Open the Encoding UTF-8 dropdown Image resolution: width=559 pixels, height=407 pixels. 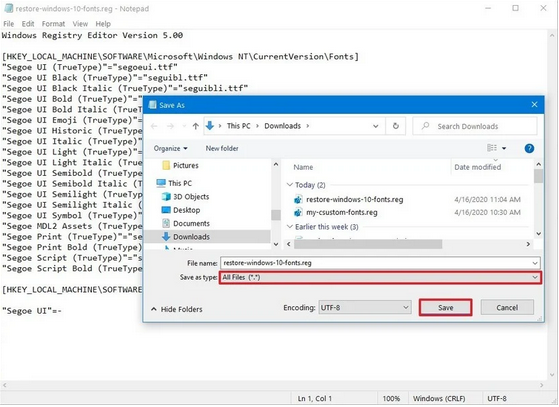tap(365, 308)
